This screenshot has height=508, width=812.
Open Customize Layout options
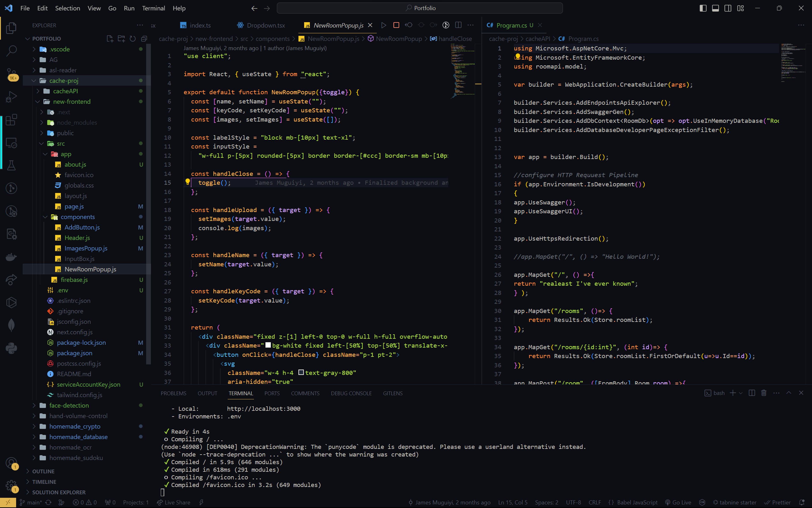[x=741, y=8]
